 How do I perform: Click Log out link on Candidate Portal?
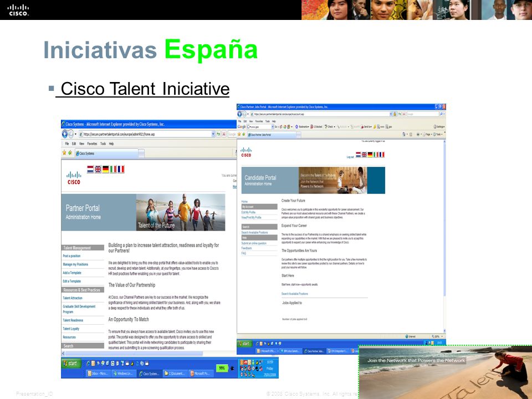pos(350,157)
